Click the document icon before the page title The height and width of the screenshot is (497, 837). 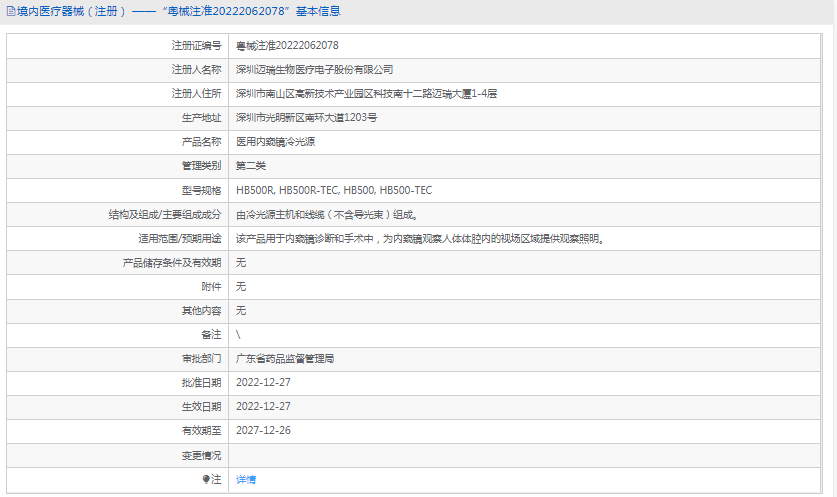[11, 11]
